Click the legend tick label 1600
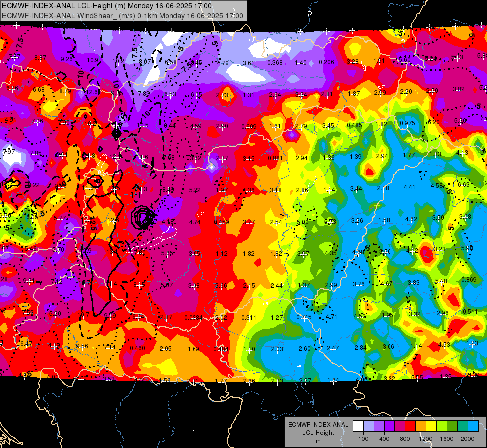The width and height of the screenshot is (487, 448). 447,439
